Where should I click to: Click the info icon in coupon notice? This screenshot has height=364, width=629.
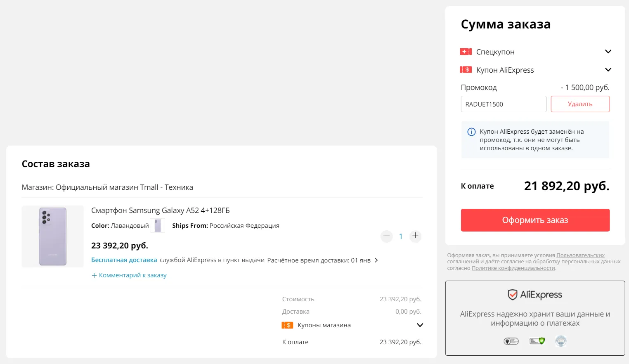(x=471, y=132)
